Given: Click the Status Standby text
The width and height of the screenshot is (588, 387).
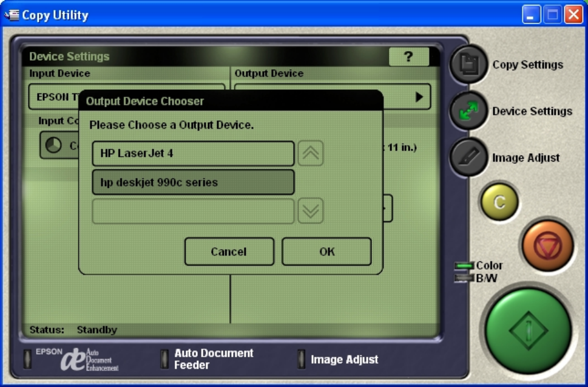Looking at the screenshot, I should (x=73, y=329).
